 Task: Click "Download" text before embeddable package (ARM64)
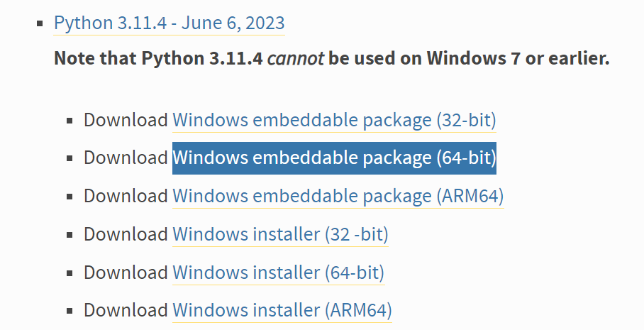pyautogui.click(x=126, y=195)
